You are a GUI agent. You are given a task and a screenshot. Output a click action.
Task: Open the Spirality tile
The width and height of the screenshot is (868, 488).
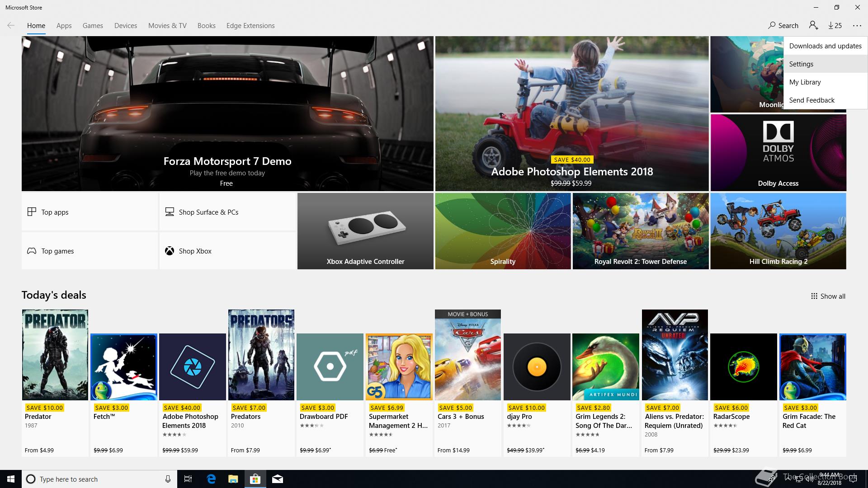coord(503,231)
